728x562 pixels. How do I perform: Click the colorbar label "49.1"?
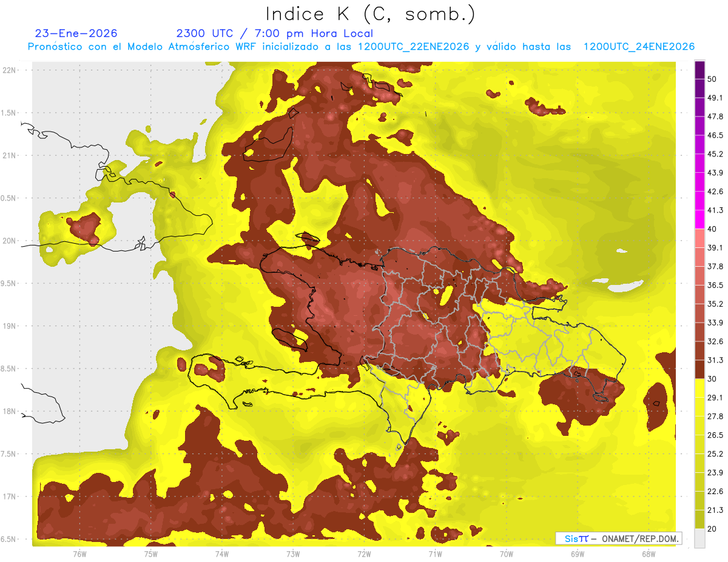pos(715,98)
